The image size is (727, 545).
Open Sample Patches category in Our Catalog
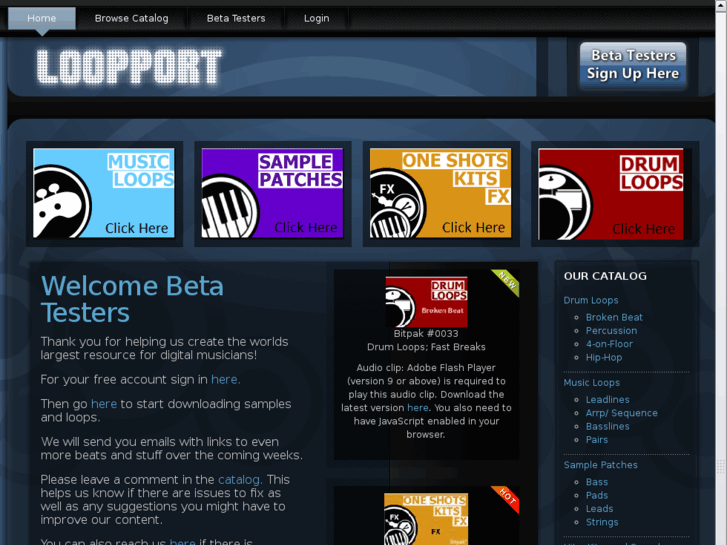[x=600, y=465]
